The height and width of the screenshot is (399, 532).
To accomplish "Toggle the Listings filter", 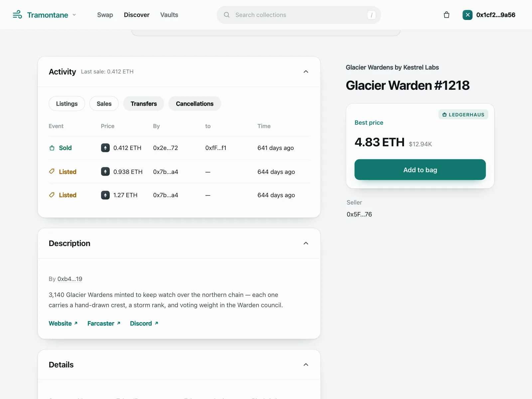I will (67, 104).
